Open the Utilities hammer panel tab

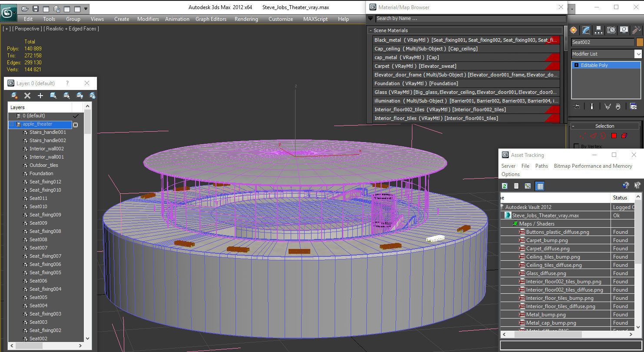[x=637, y=30]
